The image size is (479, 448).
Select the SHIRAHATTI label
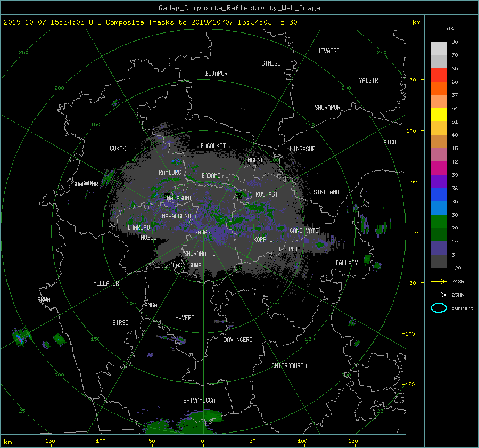(x=200, y=254)
